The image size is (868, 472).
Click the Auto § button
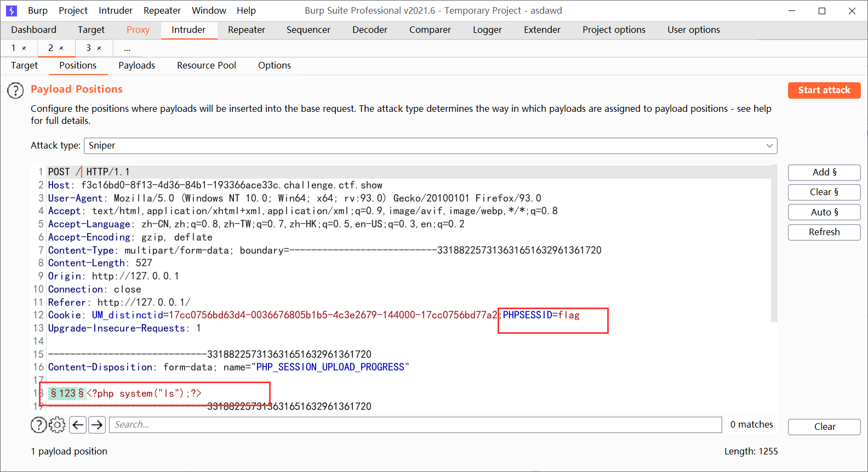pos(824,212)
